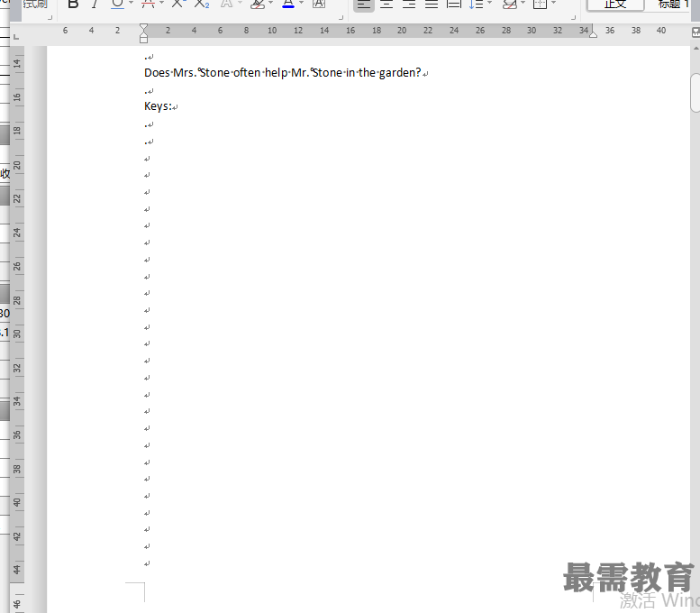700x613 pixels.
Task: Align text right
Action: 409,5
